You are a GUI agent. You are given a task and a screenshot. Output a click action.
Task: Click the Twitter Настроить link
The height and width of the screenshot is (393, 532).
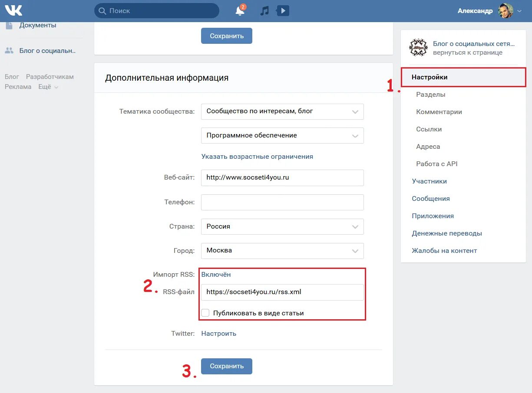pyautogui.click(x=219, y=334)
